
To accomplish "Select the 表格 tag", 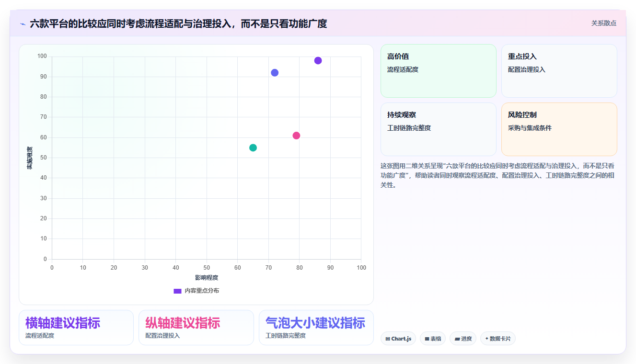I will 433,339.
